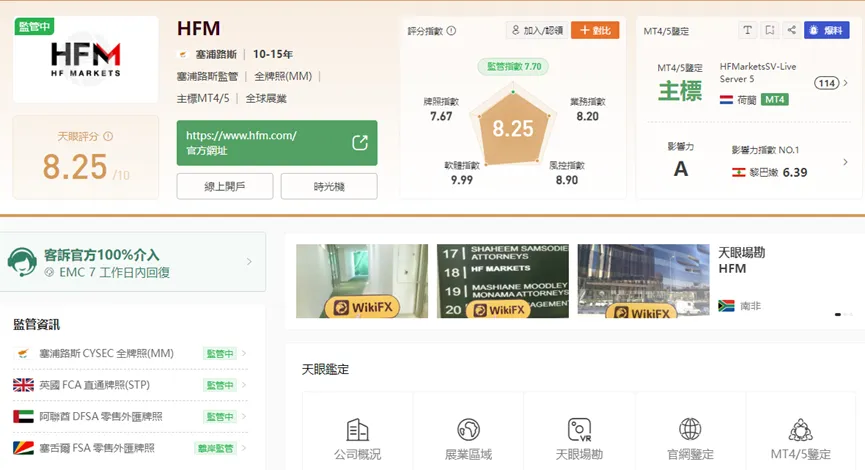Viewport: 865px width, 470px height.
Task: Click the headset customer complaint icon
Action: (22, 262)
